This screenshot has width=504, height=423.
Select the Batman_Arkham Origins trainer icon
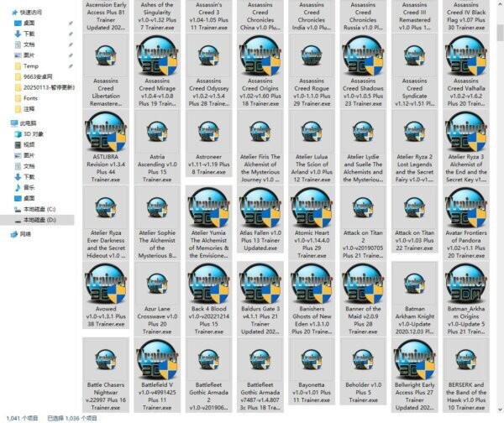tap(466, 284)
